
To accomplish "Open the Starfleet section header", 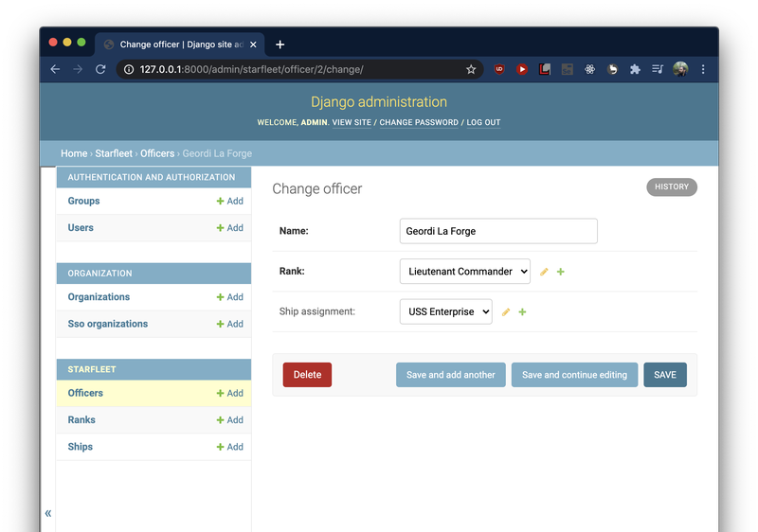I will coord(92,369).
